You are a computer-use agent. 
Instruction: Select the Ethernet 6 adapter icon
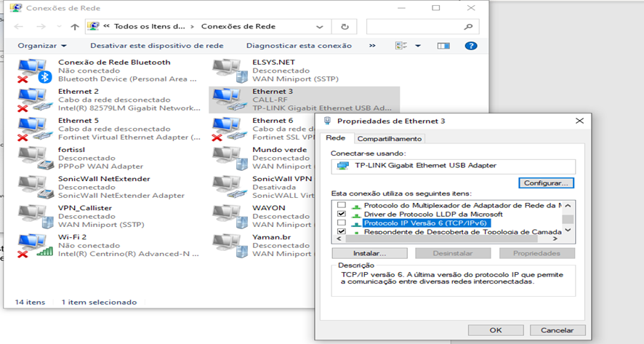tap(229, 129)
